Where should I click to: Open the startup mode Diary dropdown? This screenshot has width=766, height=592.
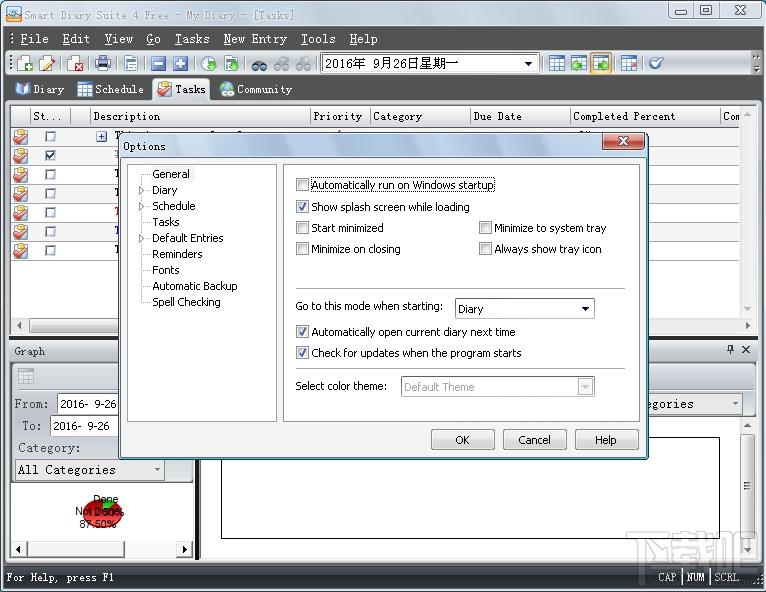585,309
